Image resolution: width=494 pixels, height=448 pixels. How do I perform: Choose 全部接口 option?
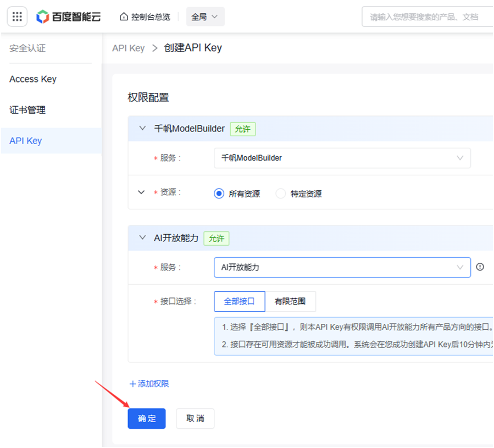[x=240, y=301]
